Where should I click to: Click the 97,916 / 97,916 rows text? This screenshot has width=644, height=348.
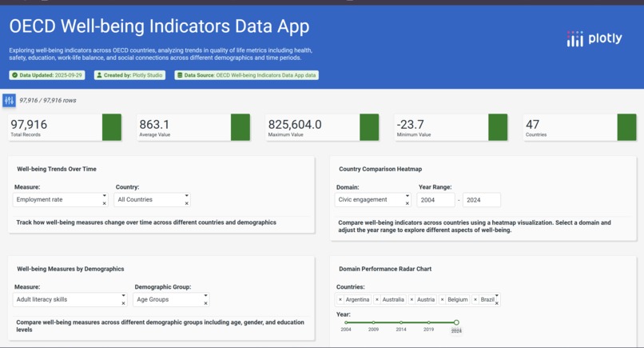(x=48, y=100)
